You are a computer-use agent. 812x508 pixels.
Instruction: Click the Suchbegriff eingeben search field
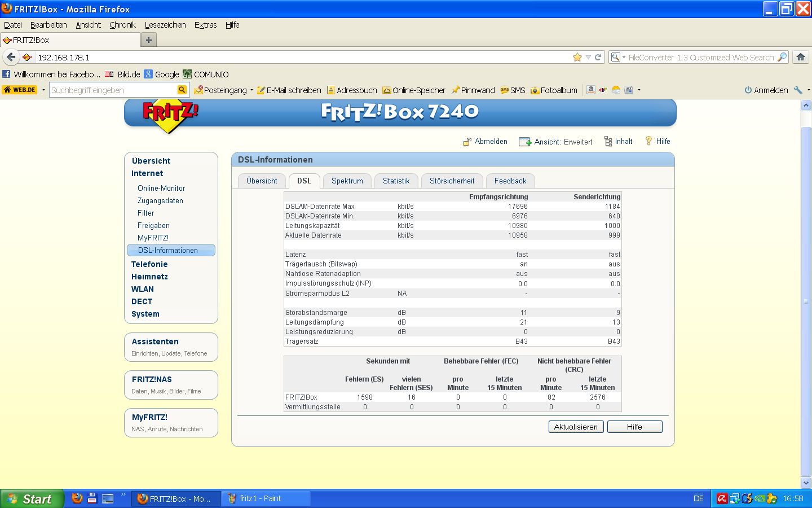(113, 90)
